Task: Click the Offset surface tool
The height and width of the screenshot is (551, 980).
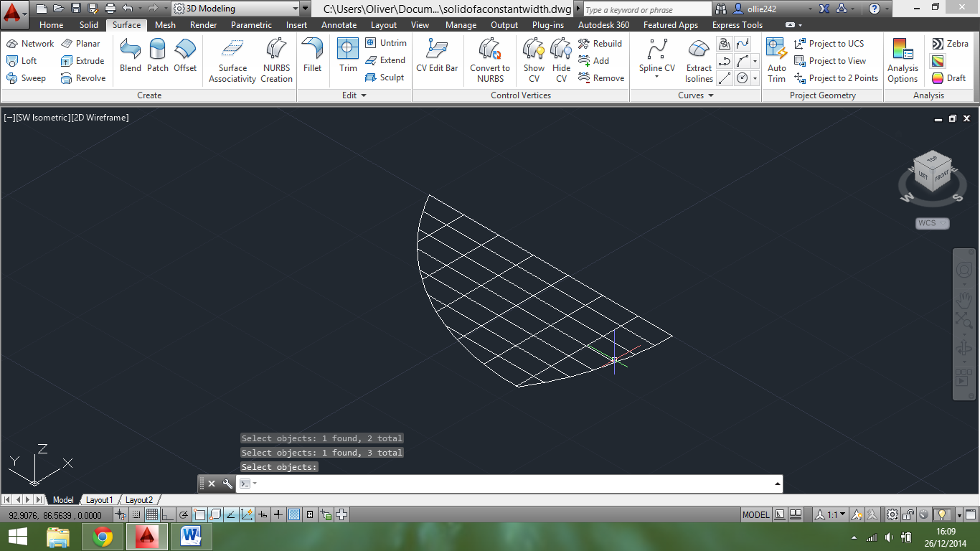Action: tap(185, 56)
